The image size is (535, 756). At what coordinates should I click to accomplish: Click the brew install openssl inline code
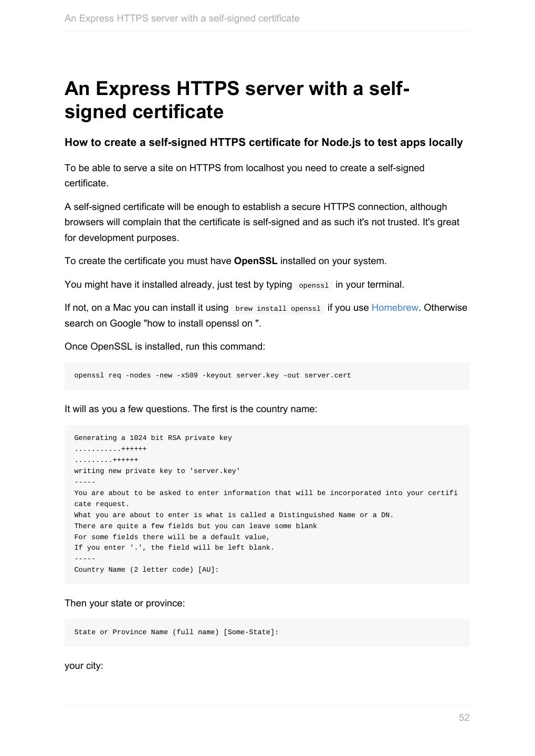tap(278, 308)
